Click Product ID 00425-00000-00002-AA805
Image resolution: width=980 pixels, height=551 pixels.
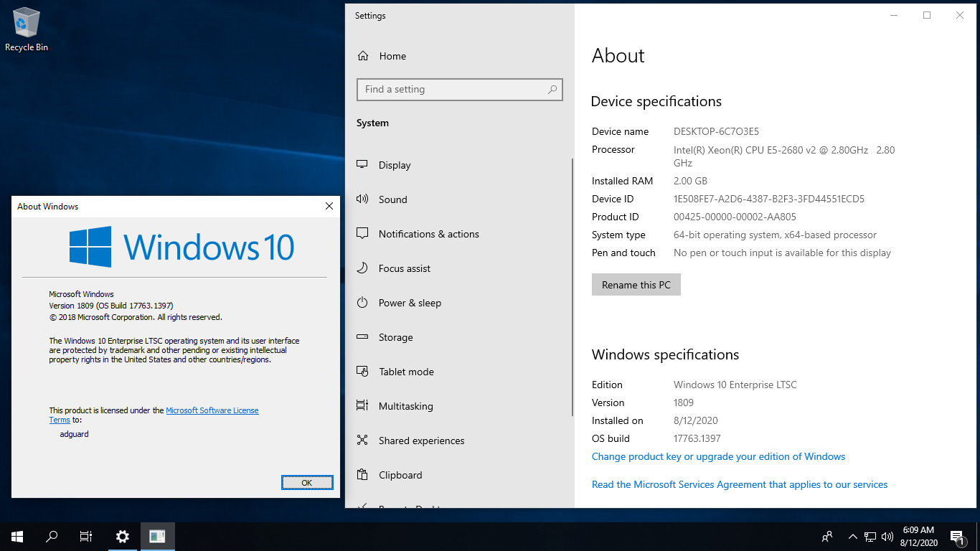point(735,217)
